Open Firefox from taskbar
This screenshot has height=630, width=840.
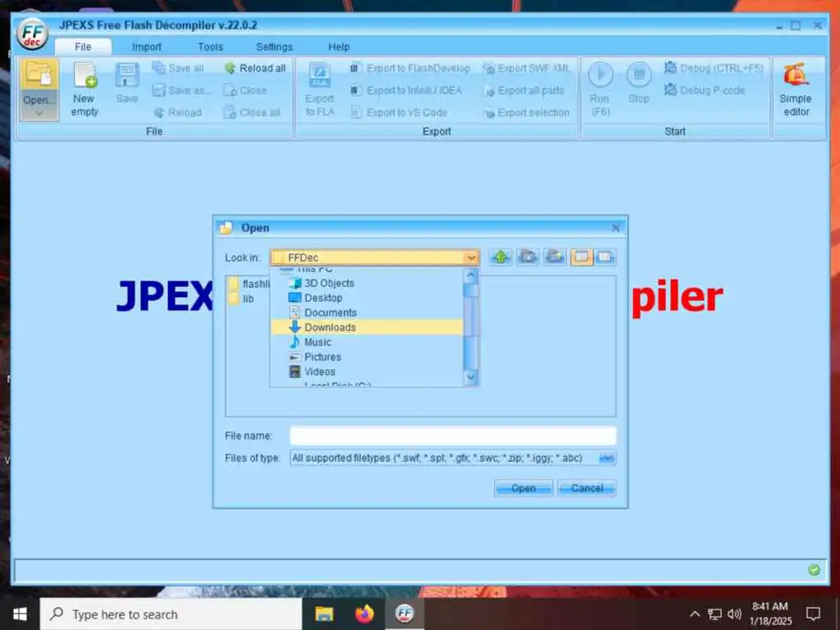(x=364, y=614)
